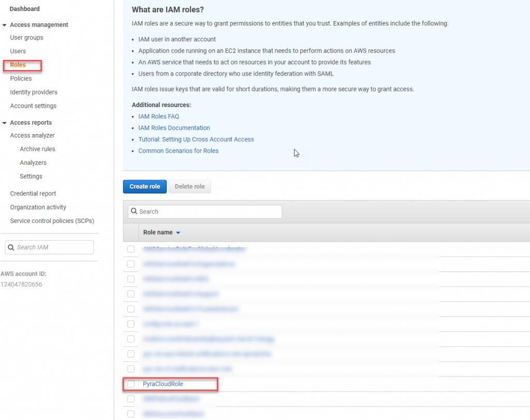Open IAM Roles Documentation link

point(174,128)
